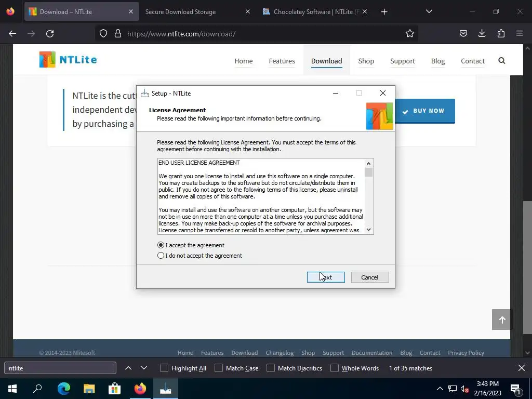Bookmark this page with the star
Image resolution: width=532 pixels, height=399 pixels.
pyautogui.click(x=410, y=34)
